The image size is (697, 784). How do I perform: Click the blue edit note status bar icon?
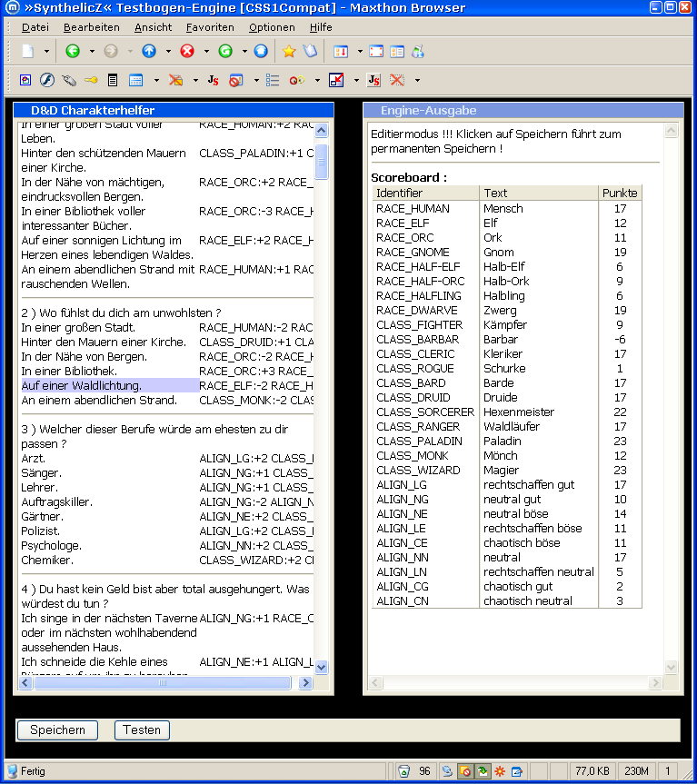[x=516, y=771]
